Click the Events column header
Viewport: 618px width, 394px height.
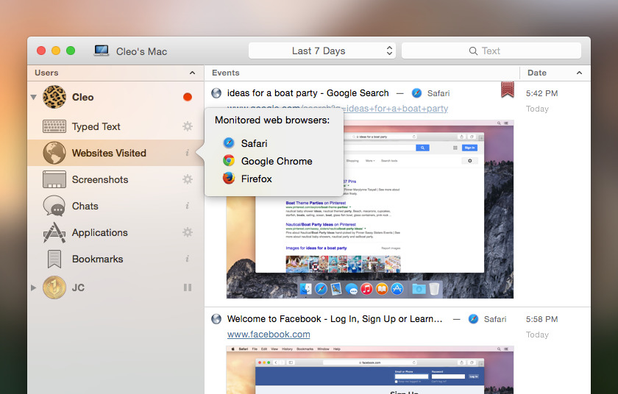click(x=362, y=73)
